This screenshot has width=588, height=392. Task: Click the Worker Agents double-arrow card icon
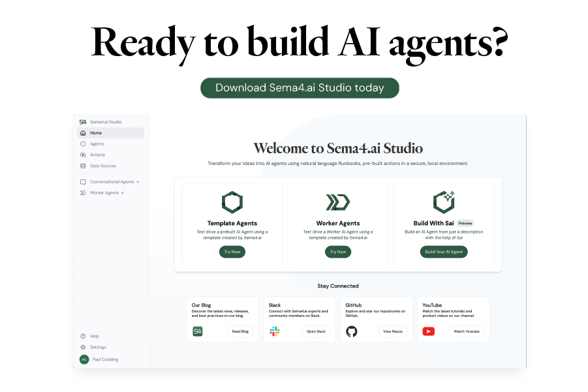click(338, 202)
